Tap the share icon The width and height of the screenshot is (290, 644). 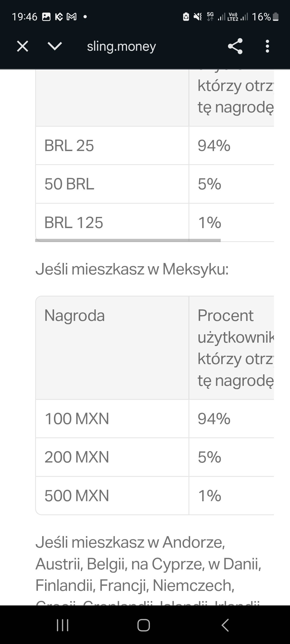pyautogui.click(x=235, y=46)
